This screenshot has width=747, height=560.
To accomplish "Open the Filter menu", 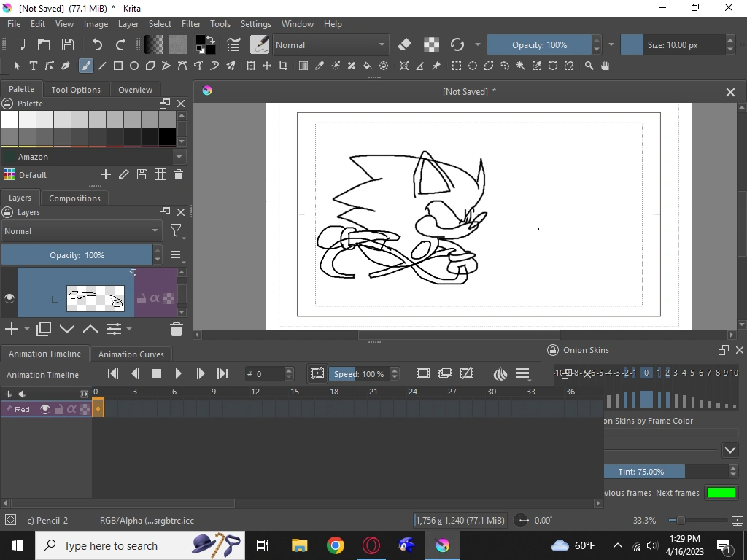I will click(190, 23).
